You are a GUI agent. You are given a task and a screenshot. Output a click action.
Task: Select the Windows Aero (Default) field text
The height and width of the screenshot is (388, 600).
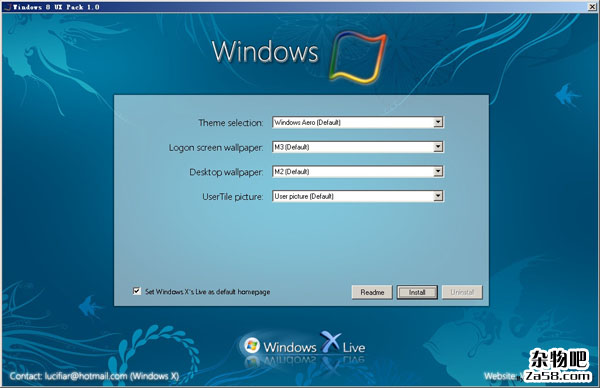click(x=307, y=122)
